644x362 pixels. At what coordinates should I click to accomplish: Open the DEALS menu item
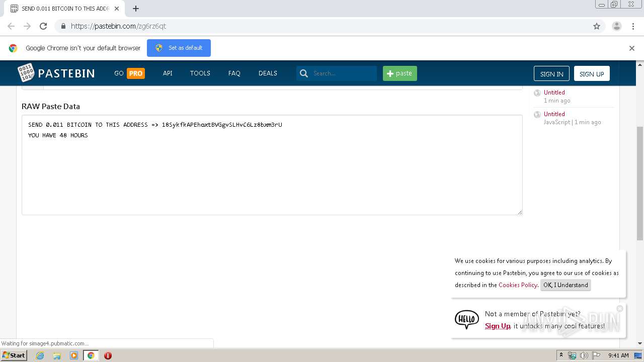[x=268, y=73]
